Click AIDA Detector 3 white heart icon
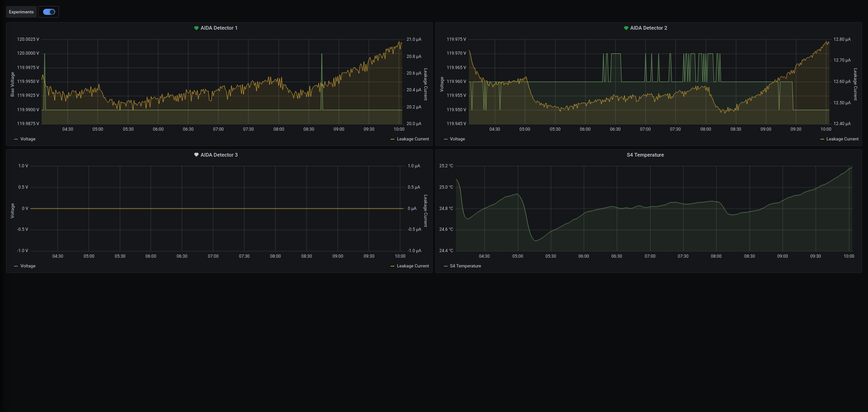This screenshot has height=412, width=868. [196, 155]
